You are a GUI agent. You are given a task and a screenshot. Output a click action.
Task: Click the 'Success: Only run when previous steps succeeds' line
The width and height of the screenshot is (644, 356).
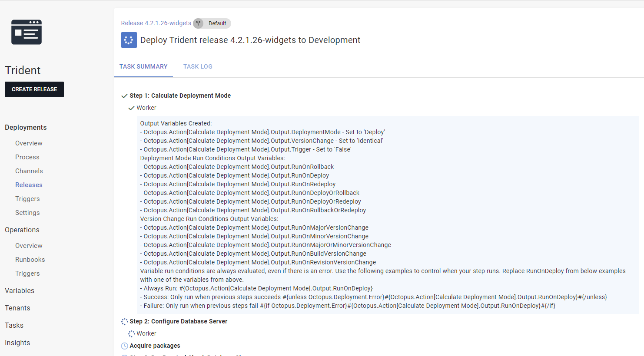(x=374, y=297)
